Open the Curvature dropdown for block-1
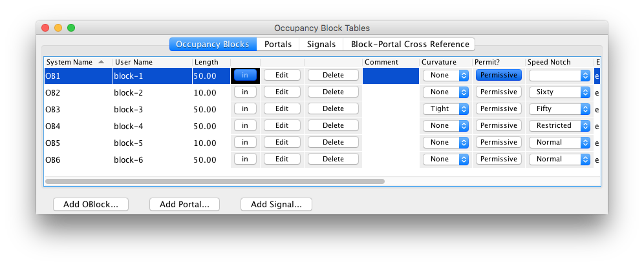 (x=445, y=75)
